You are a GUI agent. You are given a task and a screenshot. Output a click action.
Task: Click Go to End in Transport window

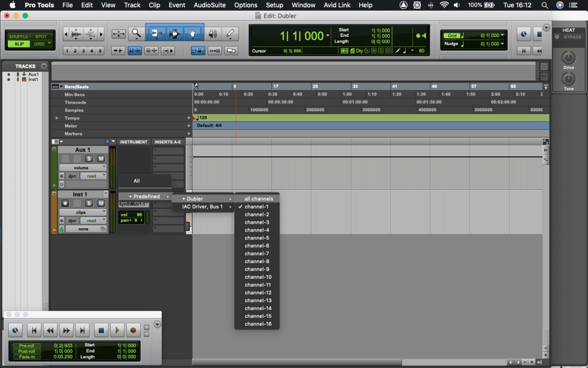pyautogui.click(x=83, y=331)
